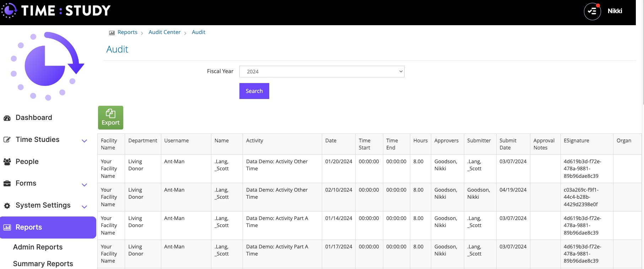The image size is (644, 269).
Task: Select the Reports sidebar item
Action: click(x=48, y=227)
